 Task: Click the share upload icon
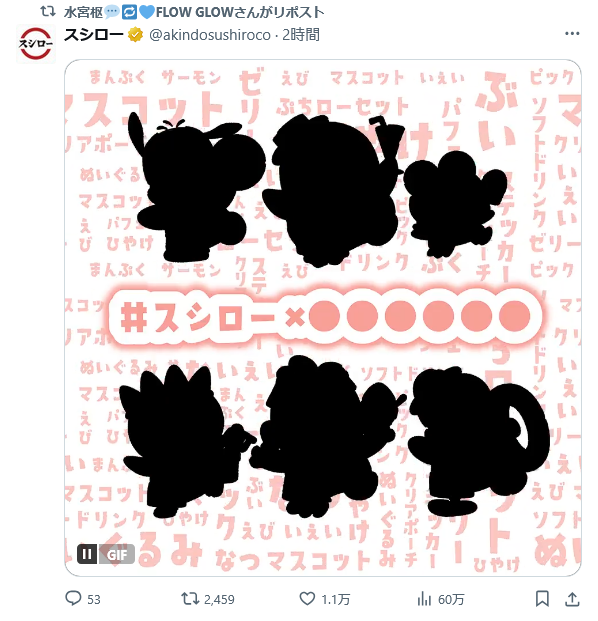pos(572,598)
